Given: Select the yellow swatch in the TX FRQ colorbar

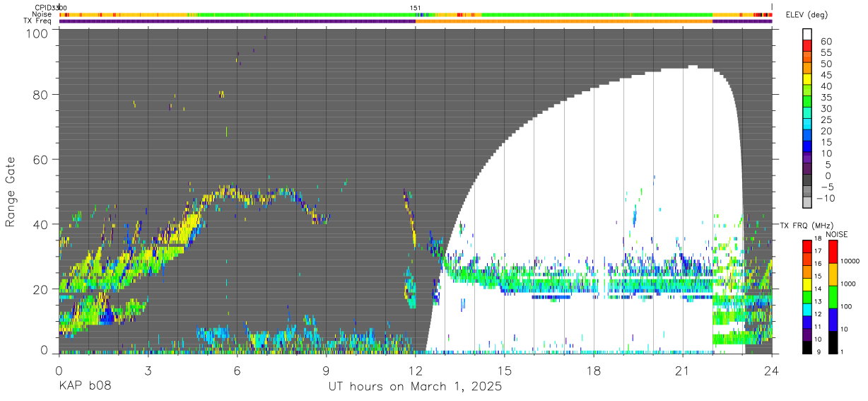Looking at the screenshot, I should (807, 284).
